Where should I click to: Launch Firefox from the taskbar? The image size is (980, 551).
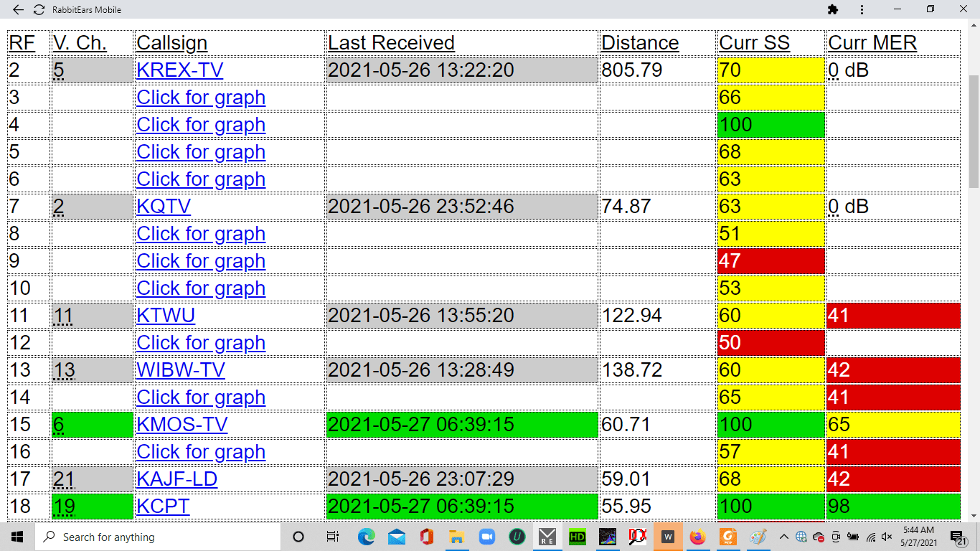pyautogui.click(x=698, y=537)
